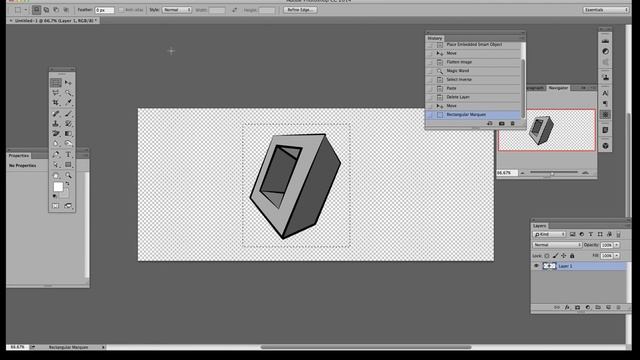This screenshot has width=640, height=360.
Task: Select the Crop tool
Action: click(x=56, y=103)
